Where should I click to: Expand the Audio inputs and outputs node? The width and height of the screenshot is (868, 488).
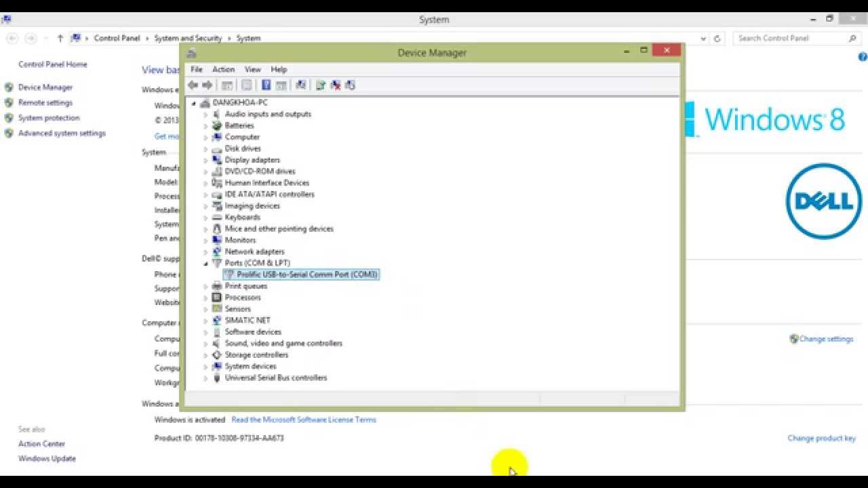point(205,114)
